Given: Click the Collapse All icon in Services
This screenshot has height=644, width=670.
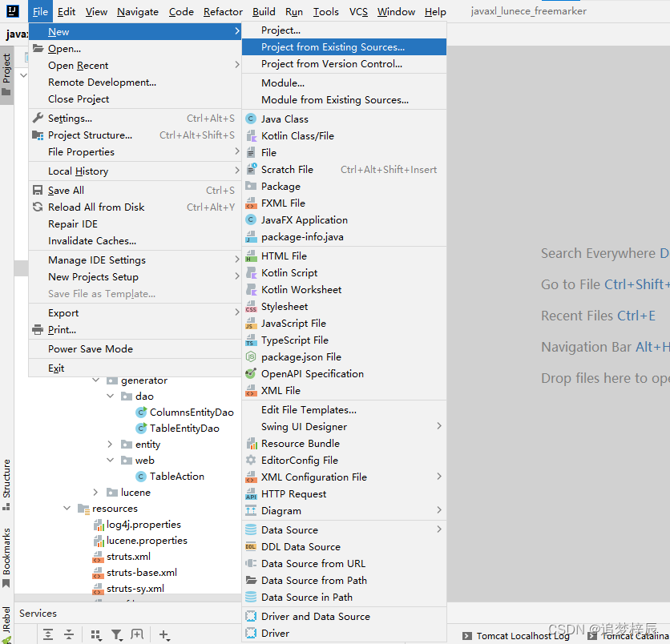Looking at the screenshot, I should [x=69, y=634].
